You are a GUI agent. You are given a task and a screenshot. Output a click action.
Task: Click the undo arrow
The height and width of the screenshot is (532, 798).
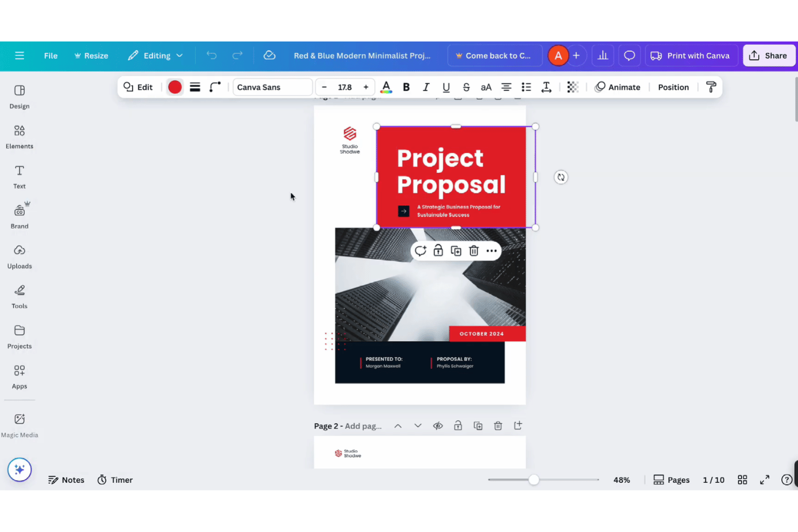point(211,56)
